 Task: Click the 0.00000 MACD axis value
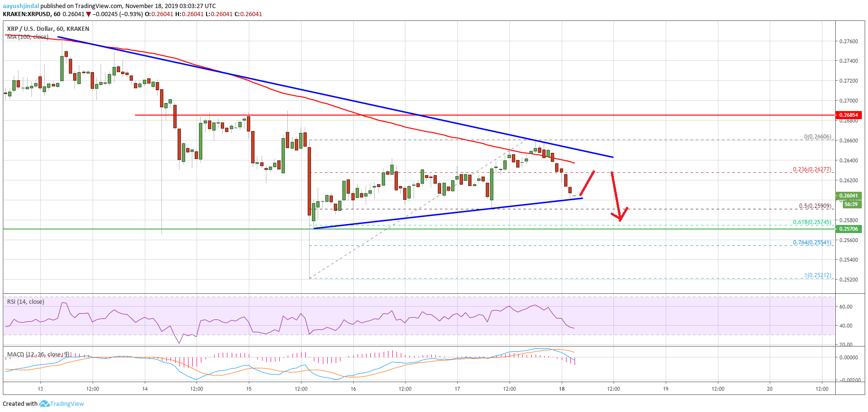click(x=849, y=357)
